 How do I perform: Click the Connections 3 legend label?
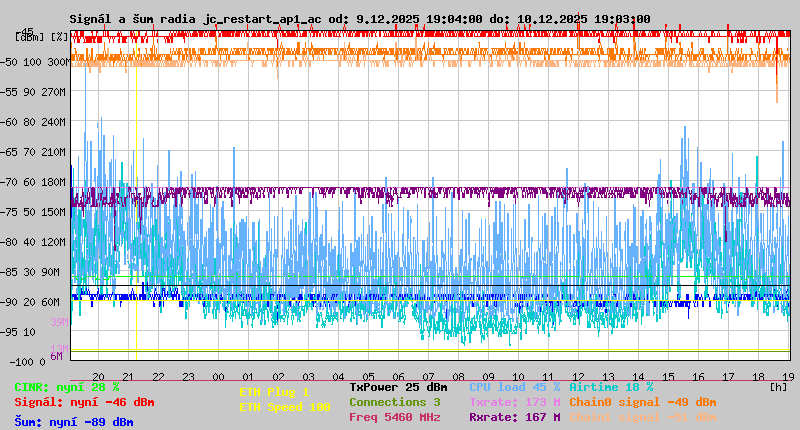[x=394, y=402]
